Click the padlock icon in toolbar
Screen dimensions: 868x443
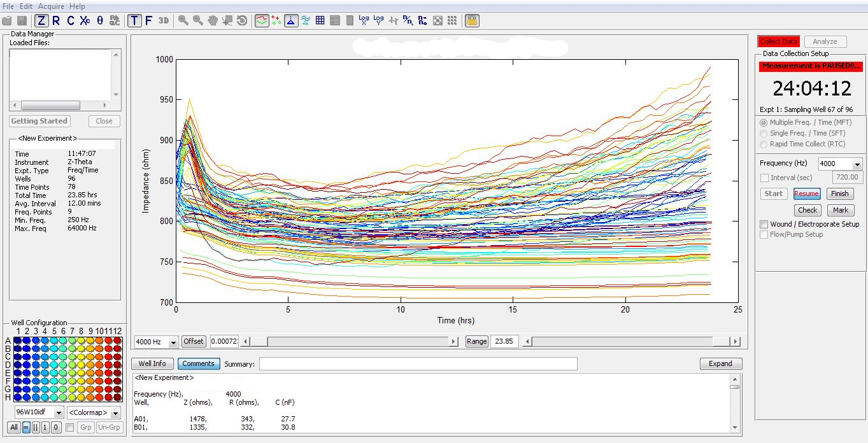(471, 20)
